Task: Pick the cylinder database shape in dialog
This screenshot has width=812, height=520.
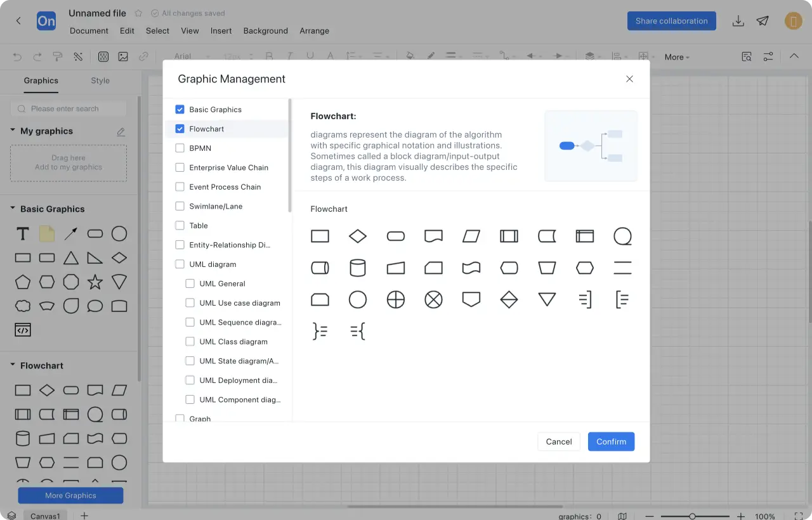Action: point(358,268)
